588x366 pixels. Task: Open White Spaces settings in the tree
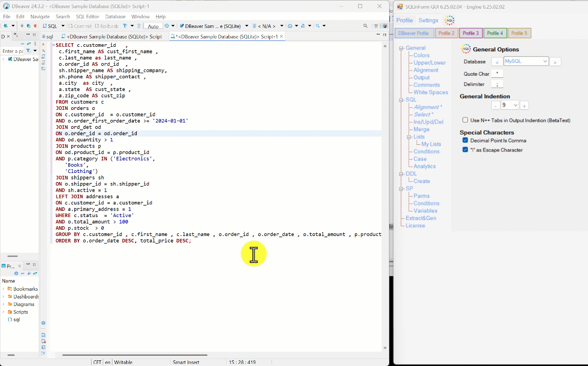click(431, 92)
